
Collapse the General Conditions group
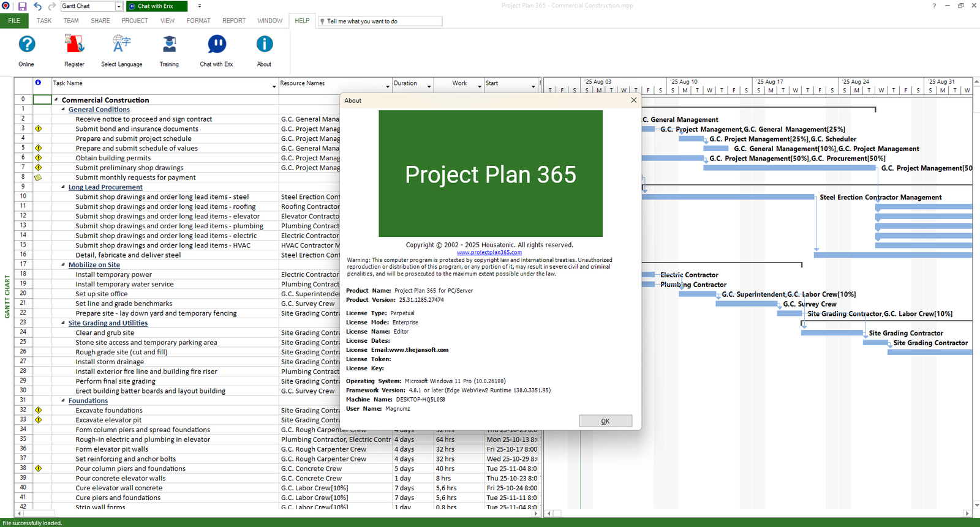pyautogui.click(x=63, y=110)
